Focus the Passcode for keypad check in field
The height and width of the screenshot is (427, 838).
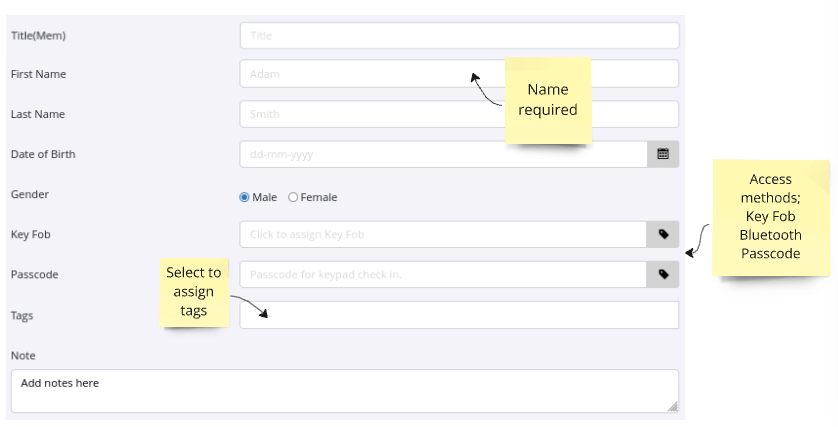click(443, 274)
